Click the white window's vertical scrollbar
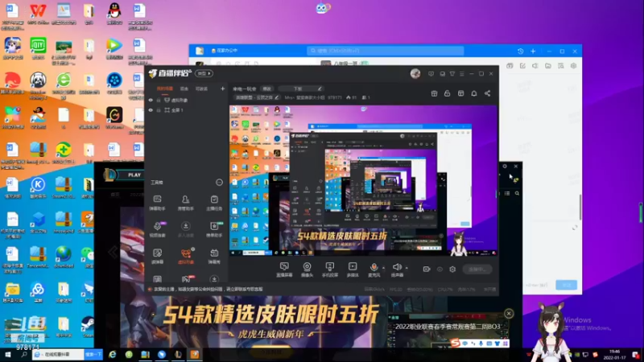 tap(580, 208)
